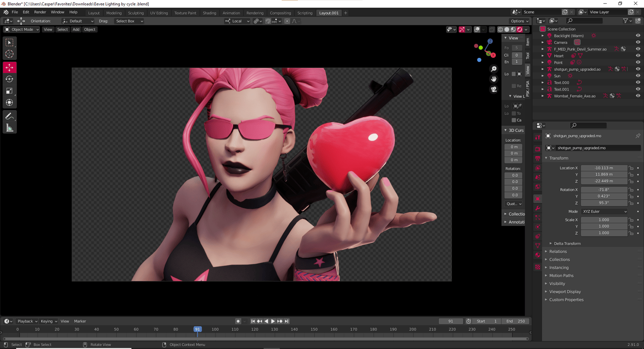Select the Annotate tool
Image resolution: width=644 pixels, height=349 pixels.
[9, 116]
